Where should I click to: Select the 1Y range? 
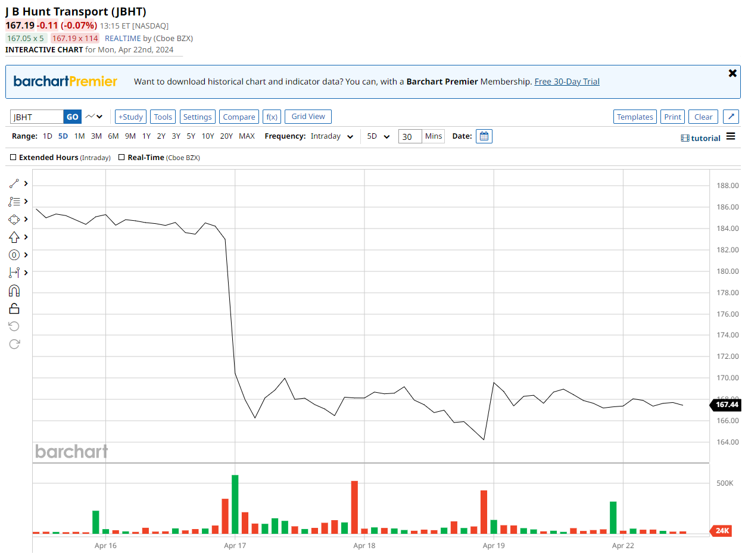point(146,136)
